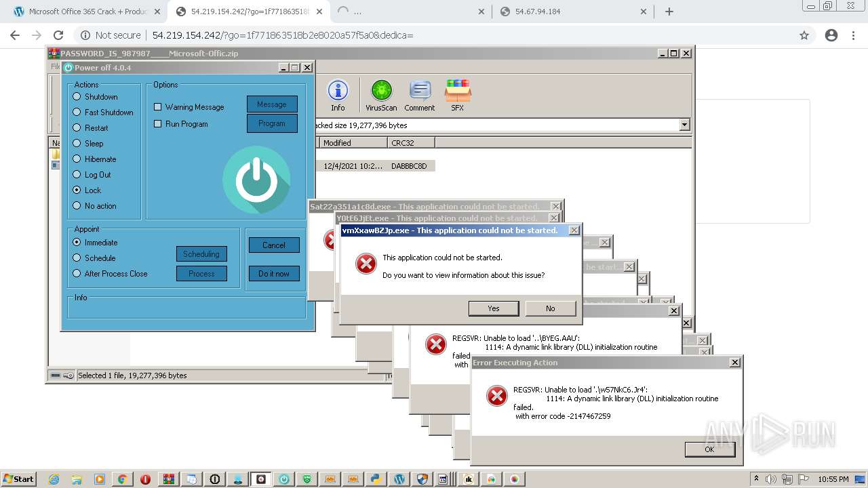Screen dimensions: 868x488
Task: Open Windows Explorer folder from taskbar
Action: [77, 479]
